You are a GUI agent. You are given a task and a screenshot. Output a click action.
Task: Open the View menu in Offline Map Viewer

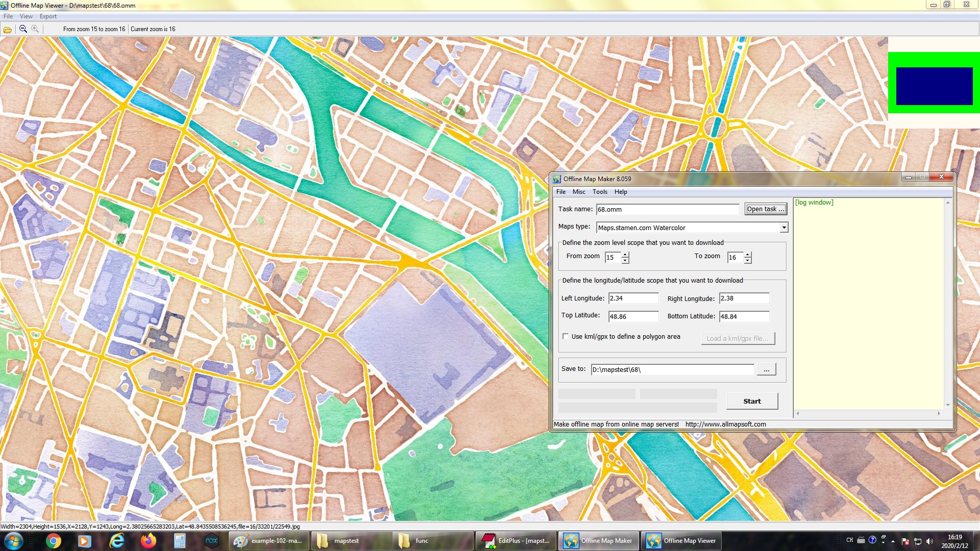[x=26, y=16]
